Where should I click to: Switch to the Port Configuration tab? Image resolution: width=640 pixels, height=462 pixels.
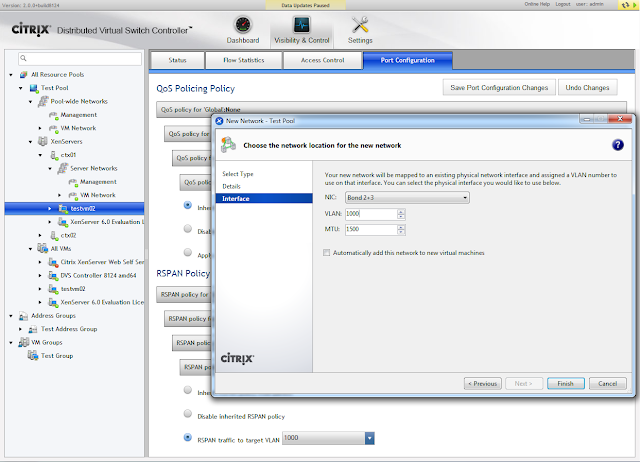[x=407, y=60]
